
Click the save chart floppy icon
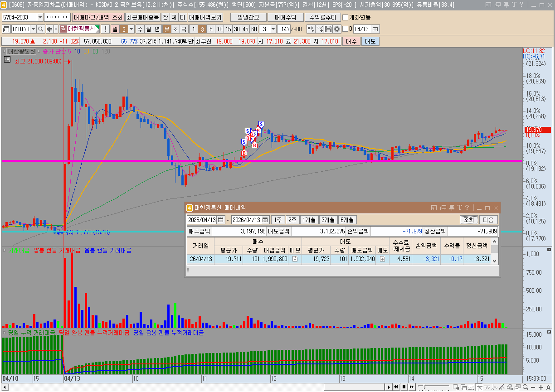point(328,29)
